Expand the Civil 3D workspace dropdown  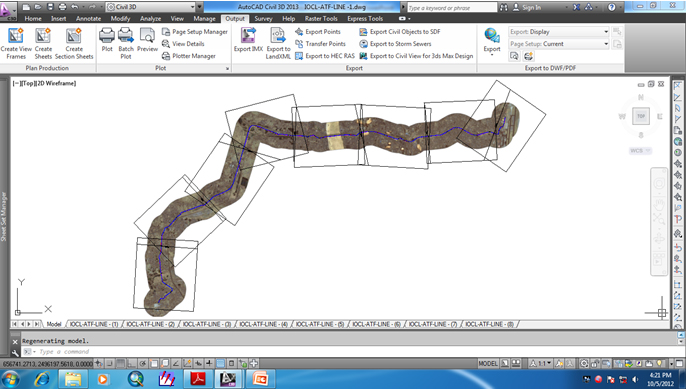(x=150, y=7)
